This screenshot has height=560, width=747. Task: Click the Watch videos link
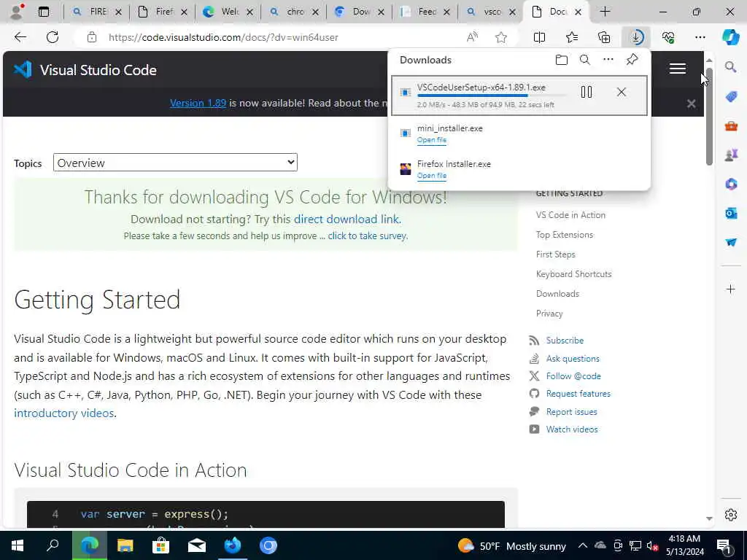point(572,429)
